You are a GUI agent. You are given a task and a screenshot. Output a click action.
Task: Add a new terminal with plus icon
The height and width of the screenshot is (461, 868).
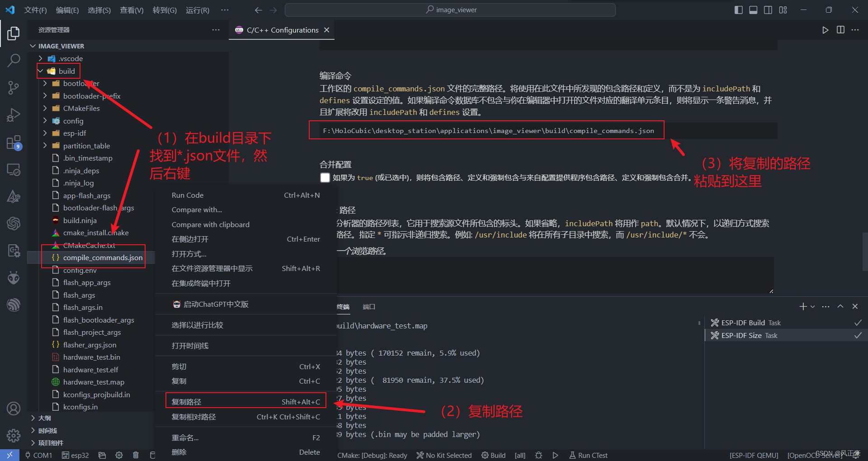point(803,306)
